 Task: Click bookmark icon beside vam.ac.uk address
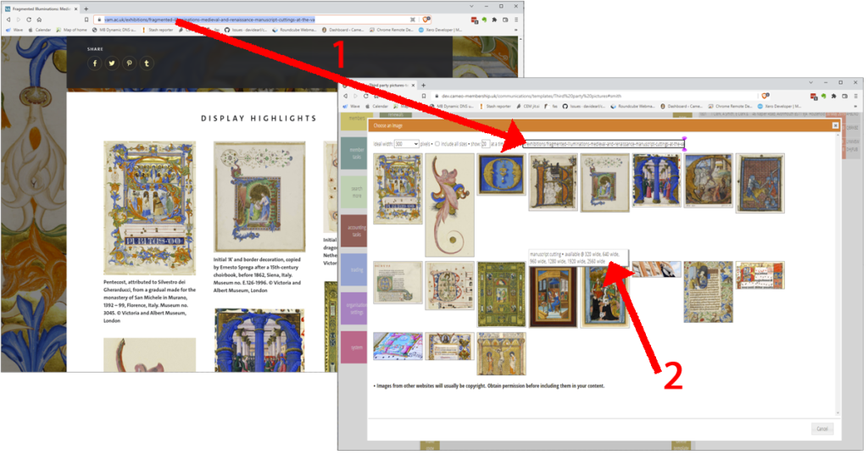coord(86,19)
